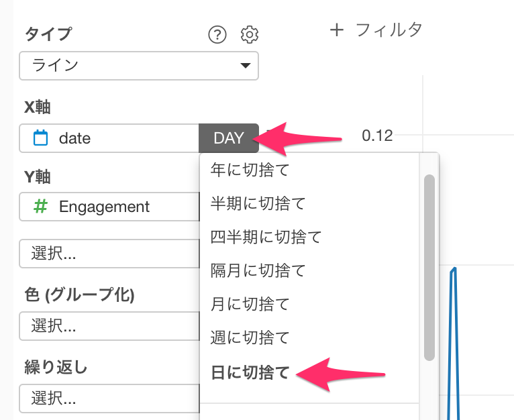The width and height of the screenshot is (514, 420).
Task: Click the plus icon to add filter
Action: [x=337, y=30]
